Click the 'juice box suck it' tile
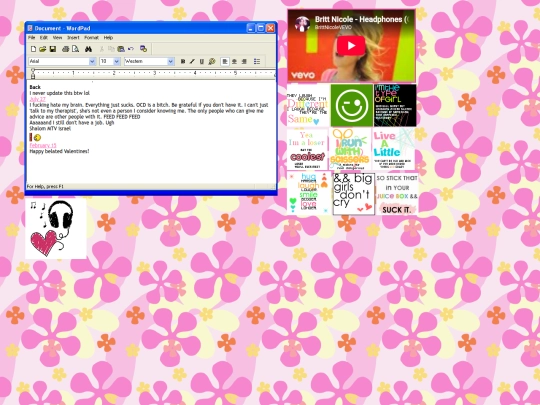 397,194
